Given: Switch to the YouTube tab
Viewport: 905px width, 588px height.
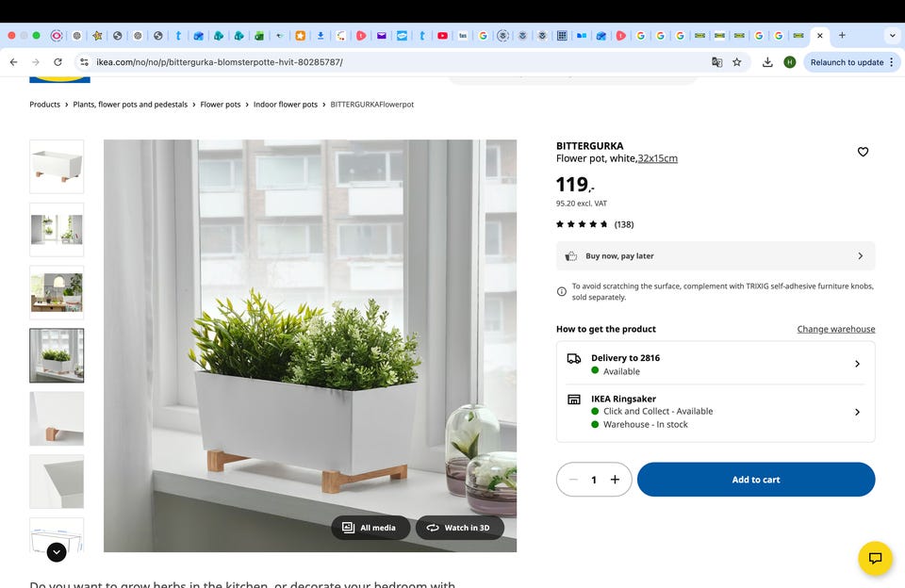Looking at the screenshot, I should click(442, 35).
